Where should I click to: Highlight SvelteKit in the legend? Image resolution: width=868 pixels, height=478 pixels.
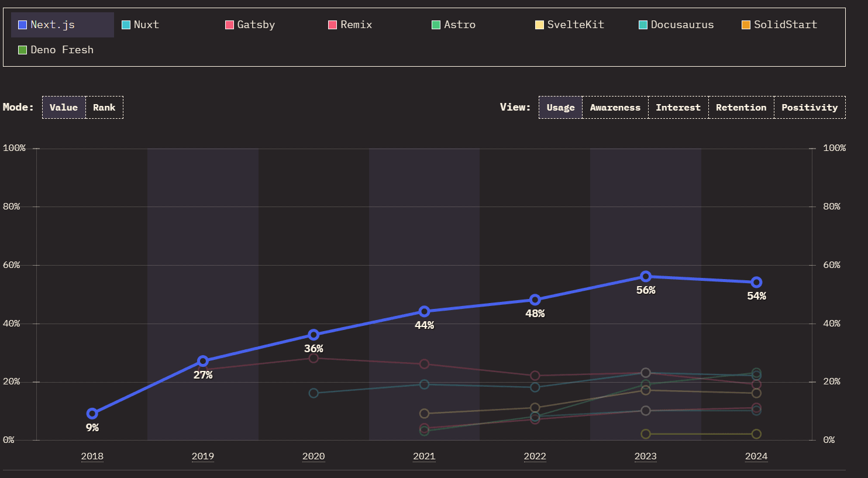570,25
